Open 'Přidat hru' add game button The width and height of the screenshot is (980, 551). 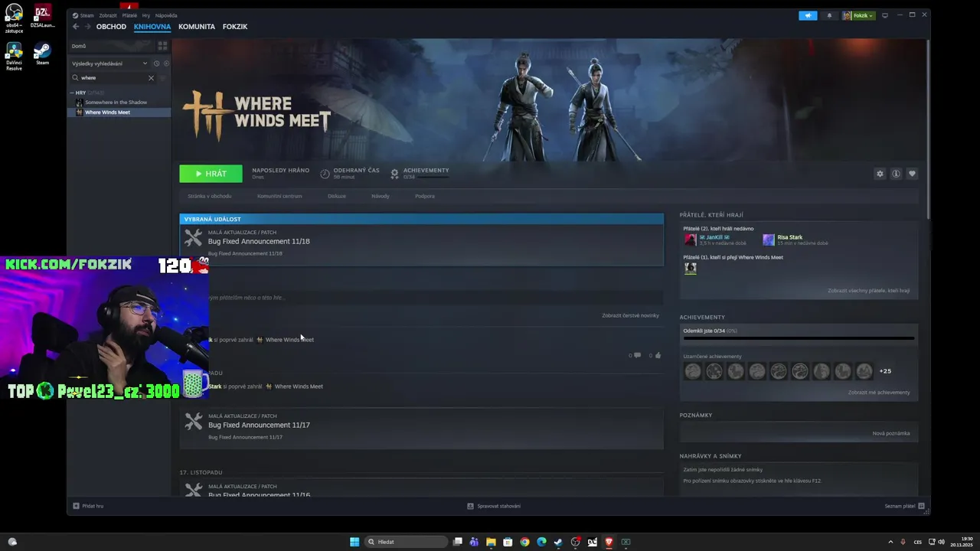pos(88,506)
